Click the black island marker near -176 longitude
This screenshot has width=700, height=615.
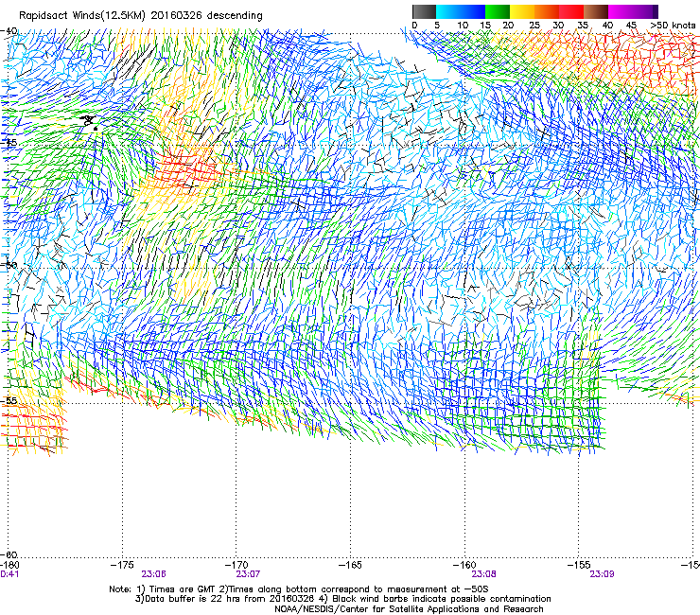[89, 121]
